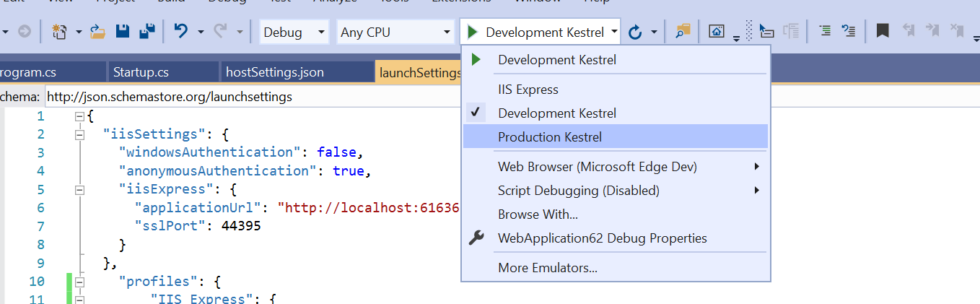
Task: Click the New Item toolbar icon
Action: (59, 32)
